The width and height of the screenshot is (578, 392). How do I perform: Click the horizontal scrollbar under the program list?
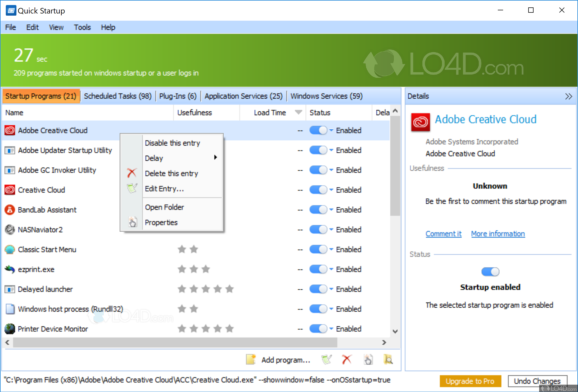[x=175, y=343]
